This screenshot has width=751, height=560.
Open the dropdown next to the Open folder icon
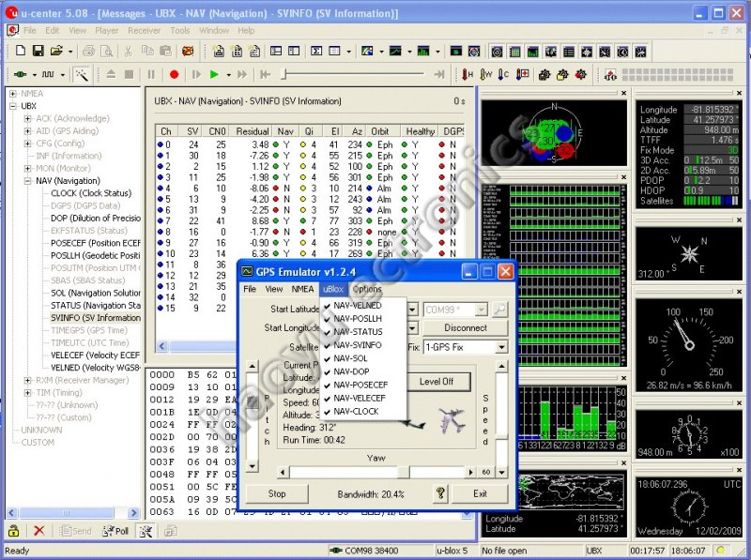(x=69, y=52)
